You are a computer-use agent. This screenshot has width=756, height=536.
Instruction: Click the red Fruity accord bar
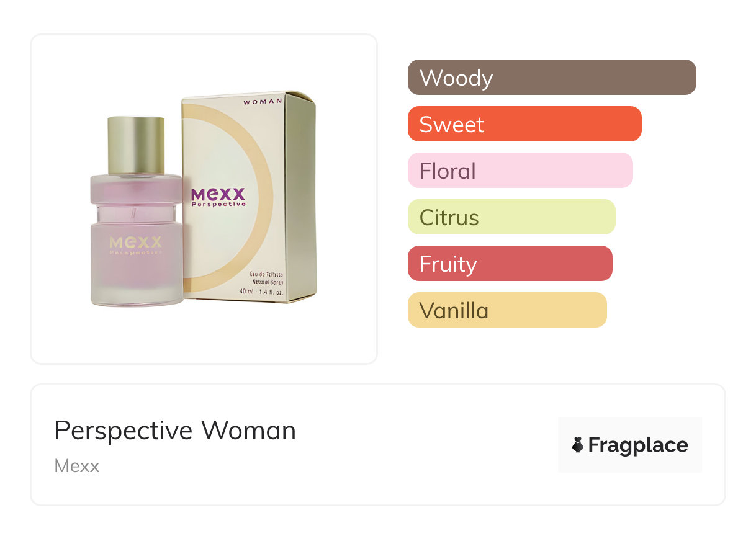click(x=510, y=264)
